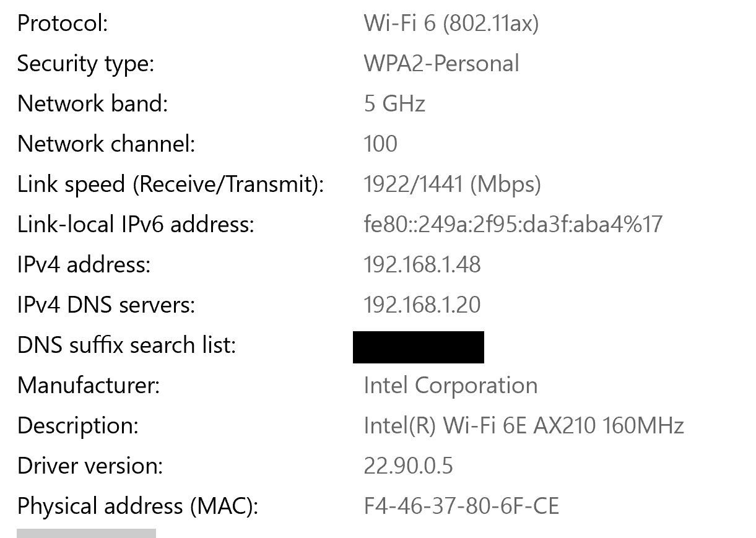The image size is (756, 538).
Task: Select the WPA2-Personal security type value
Action: (x=441, y=64)
